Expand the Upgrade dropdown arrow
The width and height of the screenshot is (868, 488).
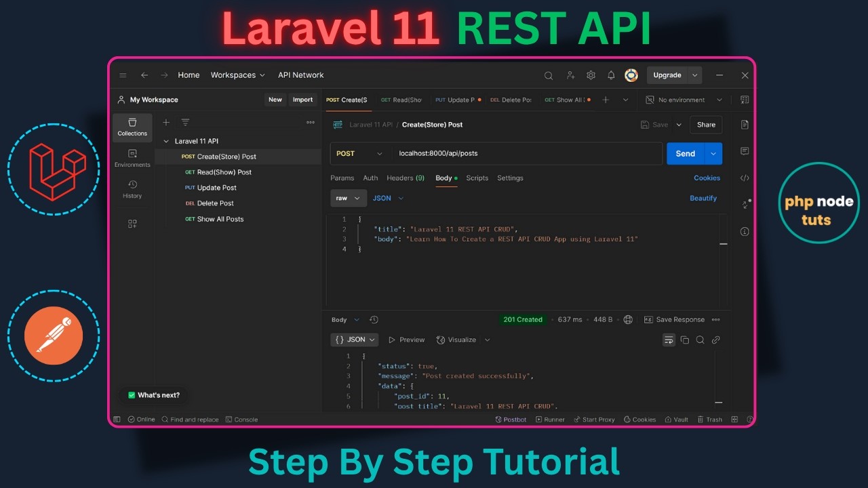coord(694,75)
